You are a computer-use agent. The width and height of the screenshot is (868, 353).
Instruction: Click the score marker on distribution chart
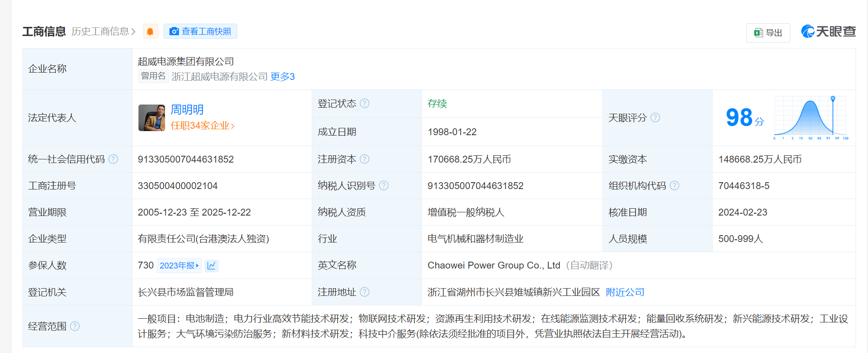[832, 99]
